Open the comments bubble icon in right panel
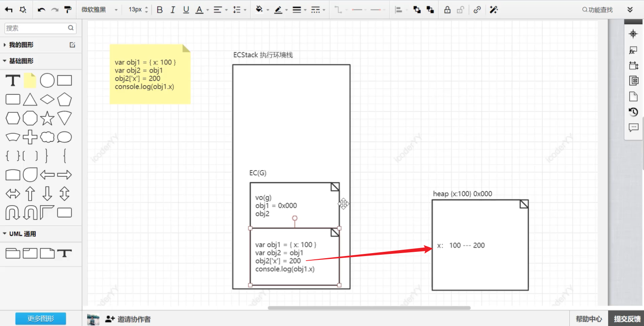 point(633,128)
